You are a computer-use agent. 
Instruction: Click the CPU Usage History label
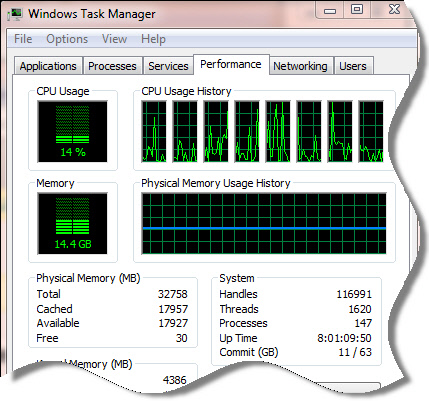(x=186, y=91)
